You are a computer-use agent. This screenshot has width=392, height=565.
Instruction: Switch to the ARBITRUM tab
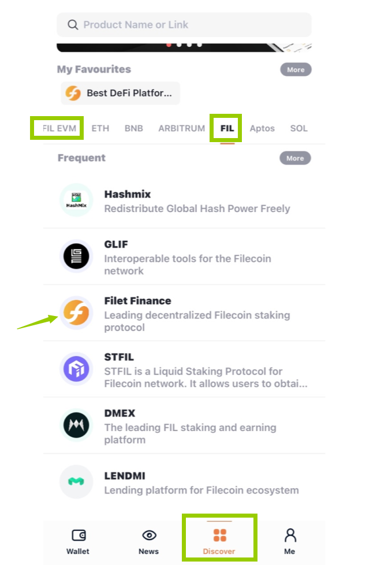(x=181, y=128)
